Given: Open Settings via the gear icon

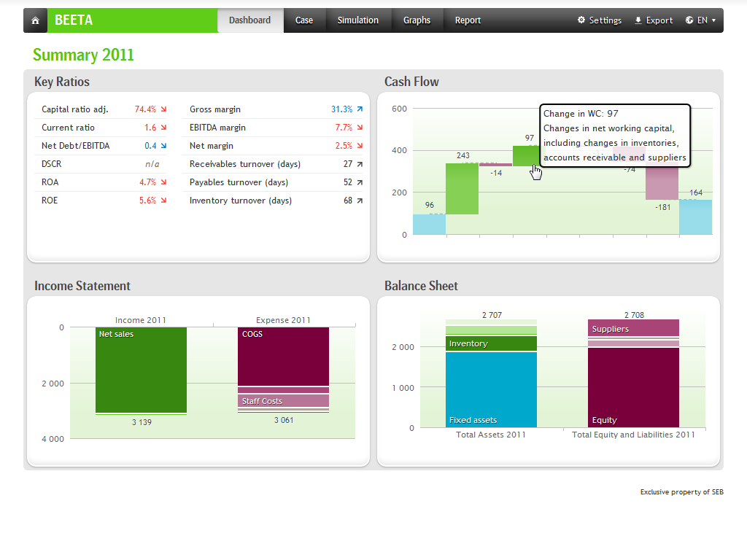Looking at the screenshot, I should [581, 20].
